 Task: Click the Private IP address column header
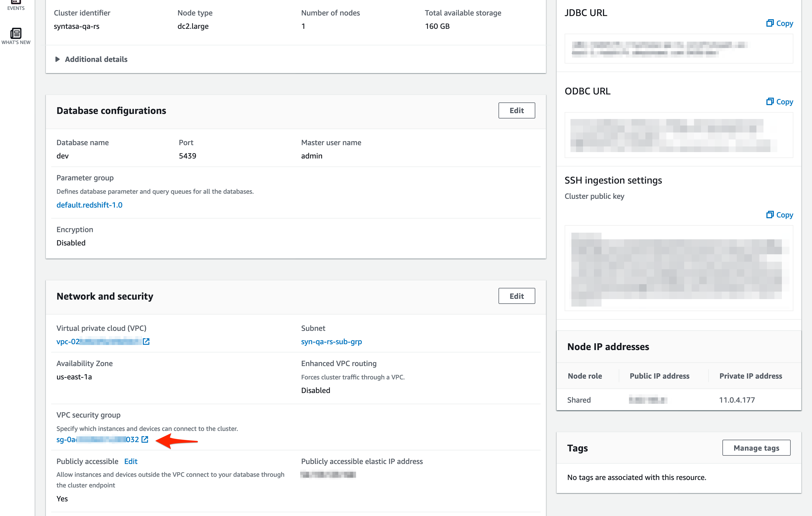[750, 376]
